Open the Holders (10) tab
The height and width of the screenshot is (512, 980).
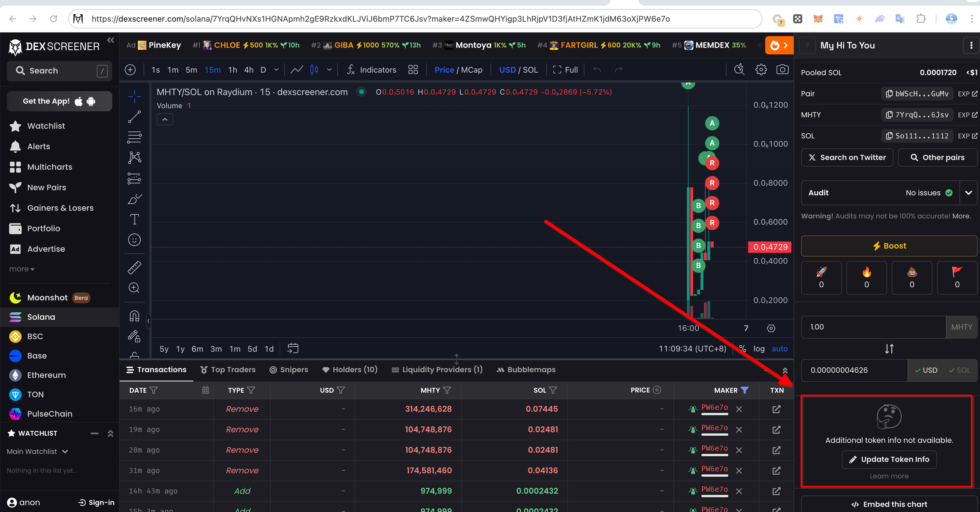click(x=350, y=370)
